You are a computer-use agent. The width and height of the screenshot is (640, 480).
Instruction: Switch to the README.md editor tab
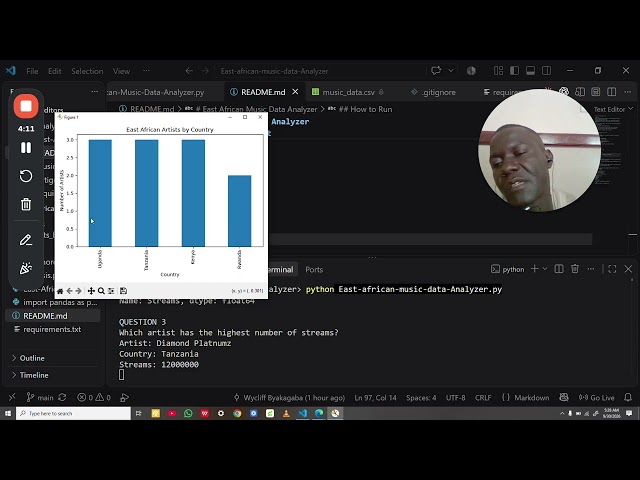click(x=263, y=92)
